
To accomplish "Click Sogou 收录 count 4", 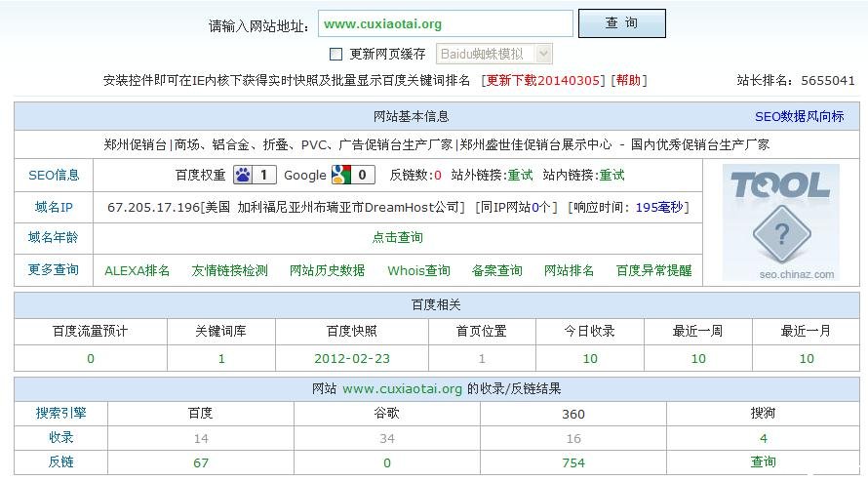I will [x=764, y=438].
